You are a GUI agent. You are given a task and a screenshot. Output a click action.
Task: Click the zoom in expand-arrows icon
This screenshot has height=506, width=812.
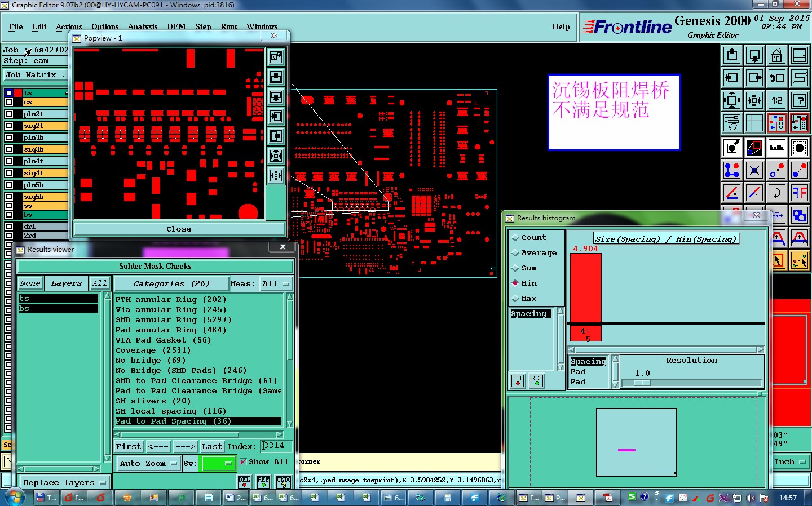pos(732,100)
